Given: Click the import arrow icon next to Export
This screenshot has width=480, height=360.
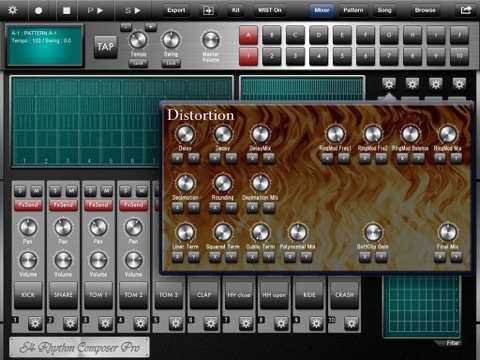Looking at the screenshot, I should pos(208,10).
